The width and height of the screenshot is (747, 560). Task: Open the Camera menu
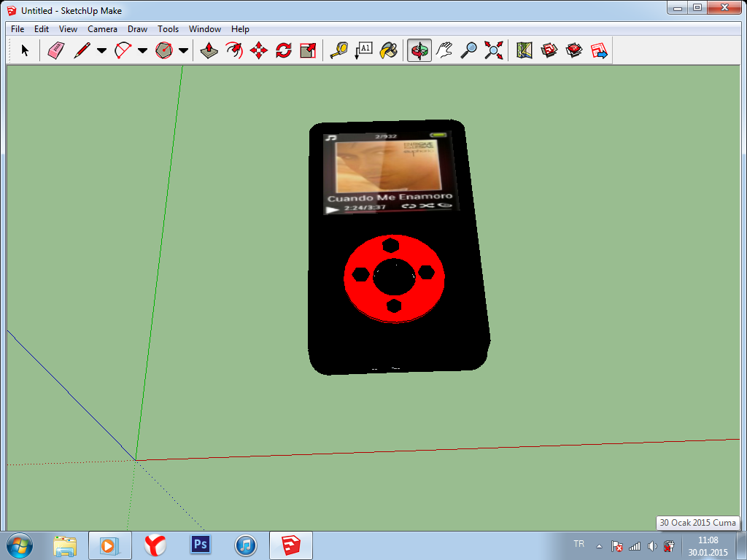(102, 29)
